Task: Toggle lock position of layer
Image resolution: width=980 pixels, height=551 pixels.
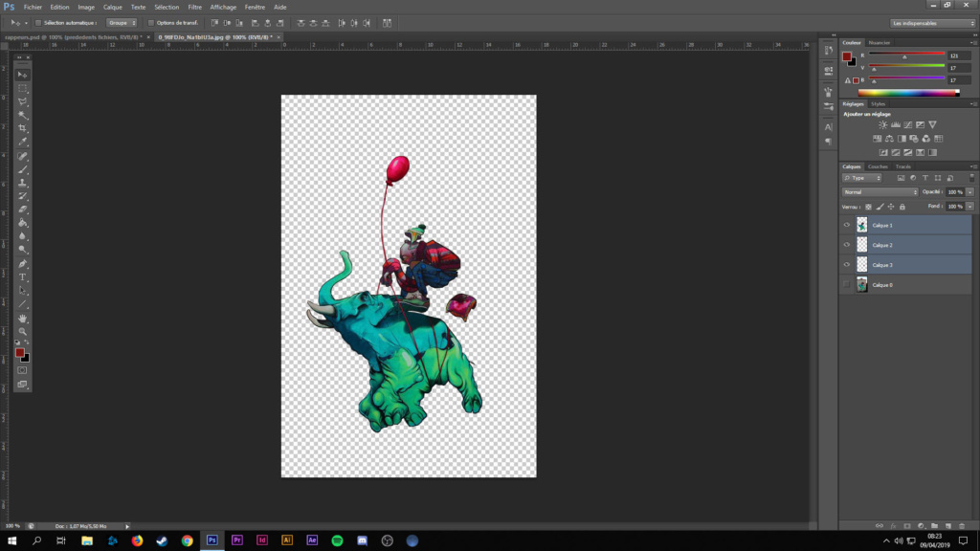Action: [x=891, y=207]
